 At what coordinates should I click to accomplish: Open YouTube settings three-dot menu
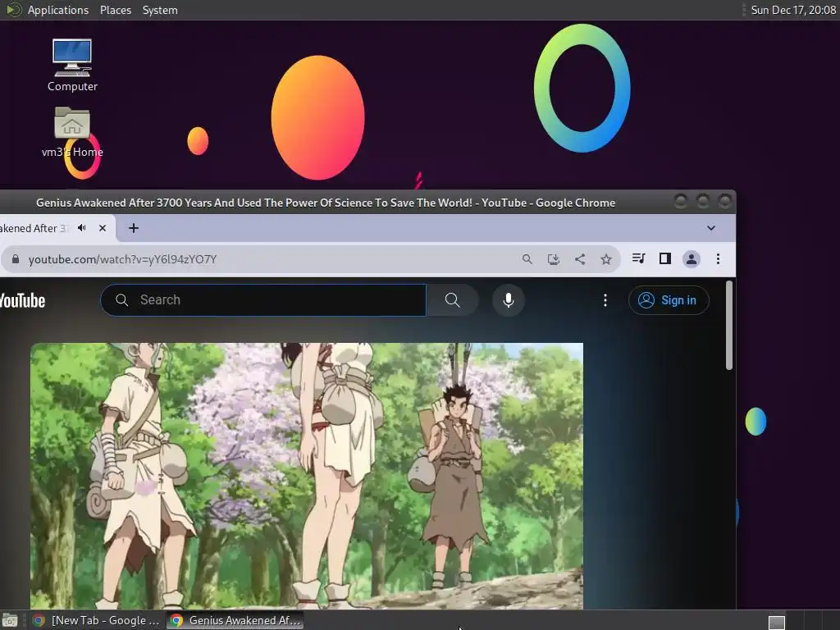click(605, 300)
